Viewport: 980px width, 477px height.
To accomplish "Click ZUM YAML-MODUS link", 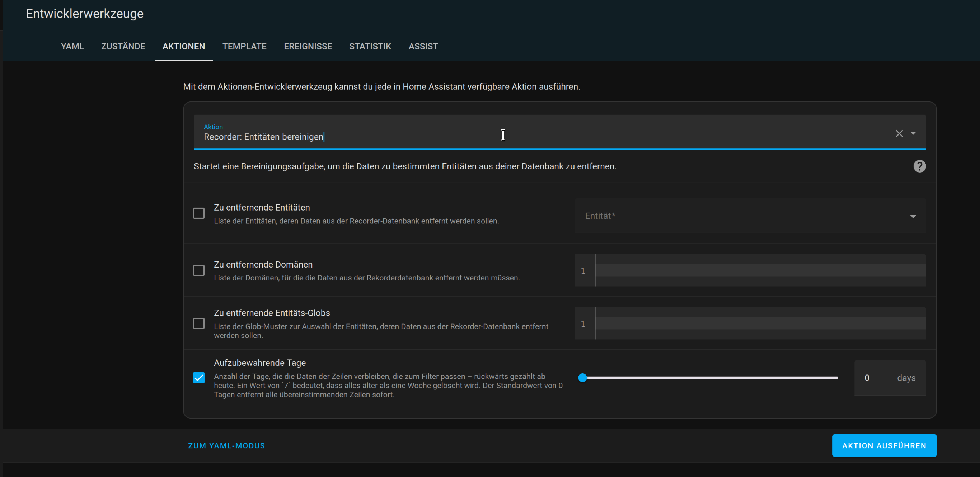I will click(226, 445).
